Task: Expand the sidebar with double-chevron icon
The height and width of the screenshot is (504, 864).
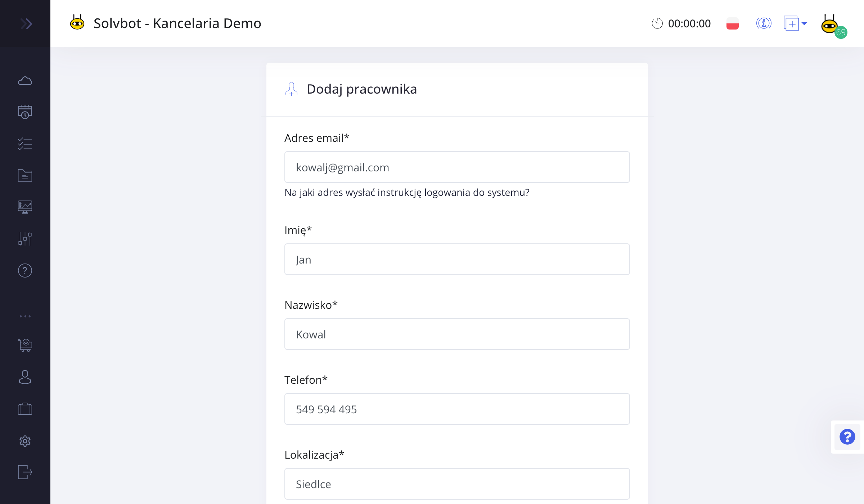Action: coord(26,24)
